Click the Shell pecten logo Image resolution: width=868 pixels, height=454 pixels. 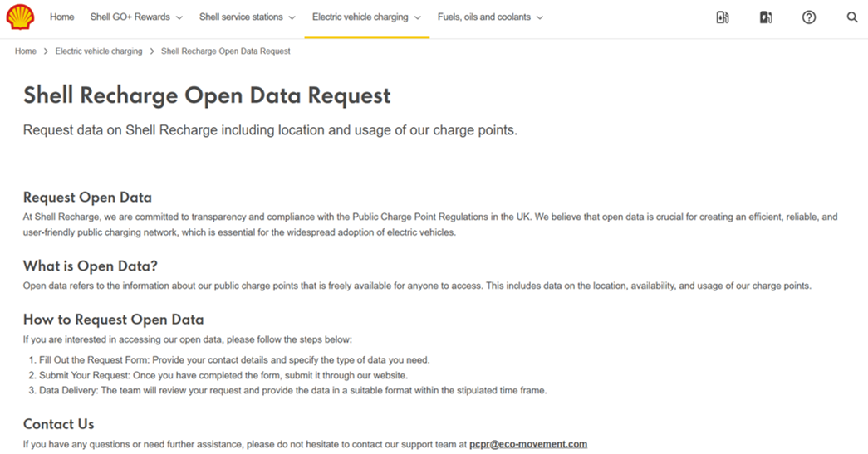(x=21, y=17)
